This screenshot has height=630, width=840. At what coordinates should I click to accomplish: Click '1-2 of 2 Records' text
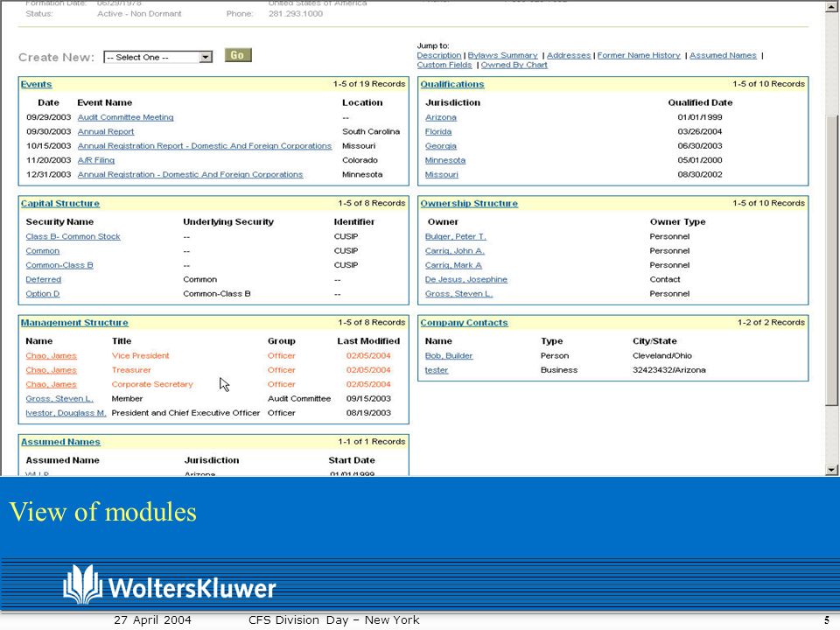coord(771,323)
